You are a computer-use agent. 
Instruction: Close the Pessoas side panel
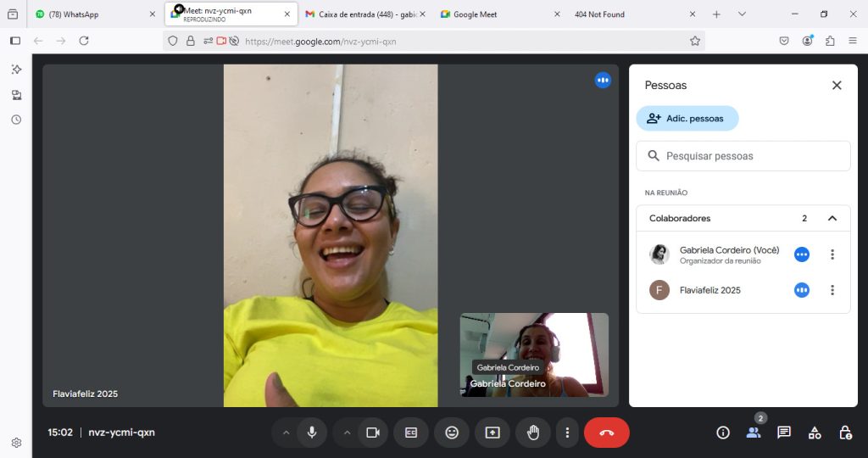[x=837, y=85]
